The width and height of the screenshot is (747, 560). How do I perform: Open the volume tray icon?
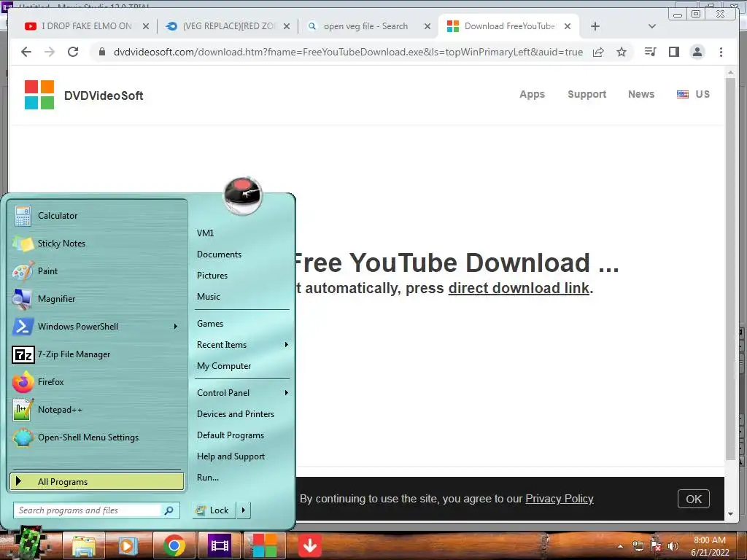(x=673, y=546)
